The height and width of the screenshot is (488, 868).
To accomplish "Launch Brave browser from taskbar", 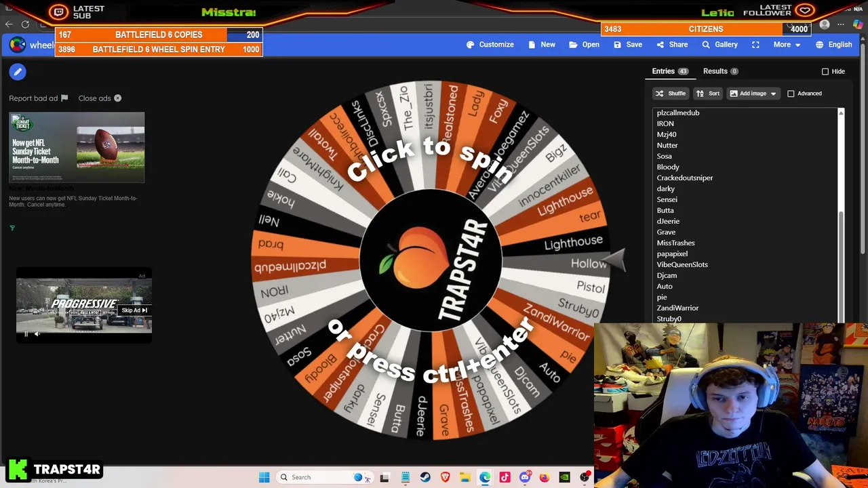I will click(x=446, y=477).
